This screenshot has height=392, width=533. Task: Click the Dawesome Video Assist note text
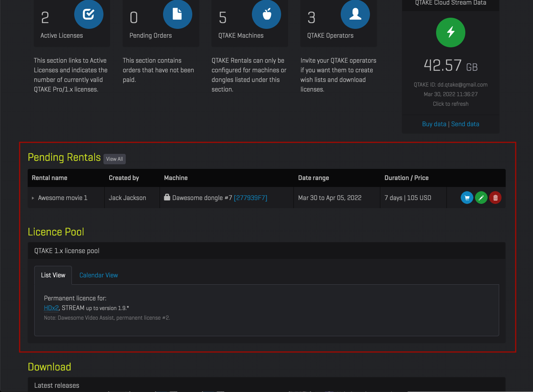[107, 318]
